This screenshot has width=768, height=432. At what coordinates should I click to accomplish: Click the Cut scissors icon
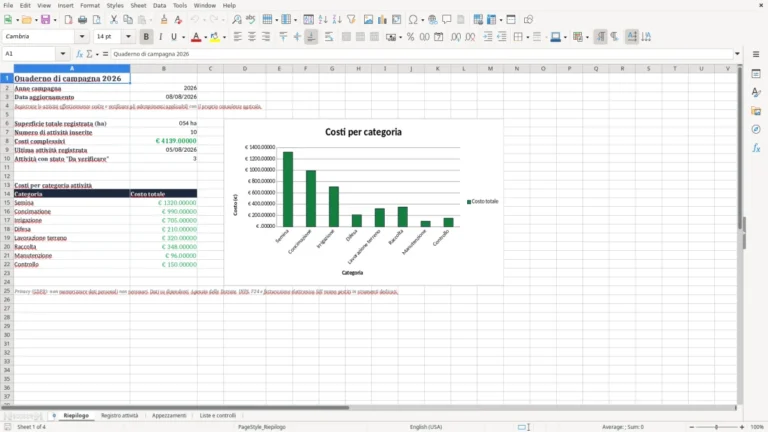[x=114, y=20]
